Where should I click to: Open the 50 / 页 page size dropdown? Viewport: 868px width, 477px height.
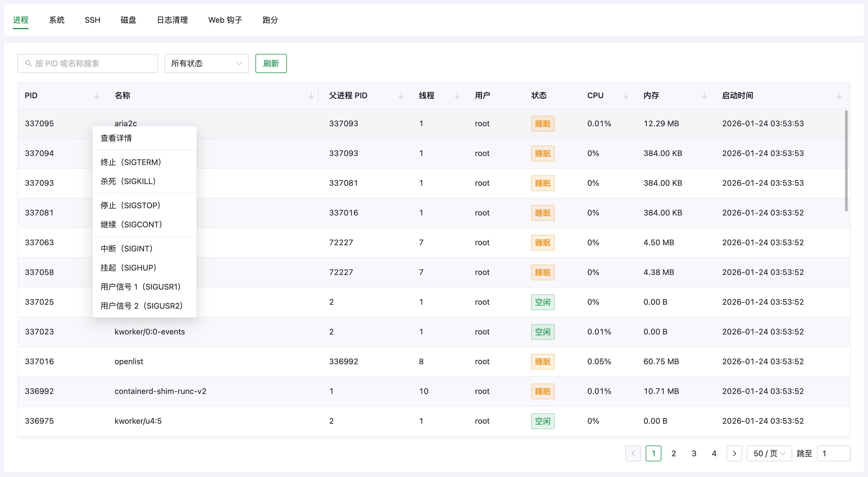point(769,453)
